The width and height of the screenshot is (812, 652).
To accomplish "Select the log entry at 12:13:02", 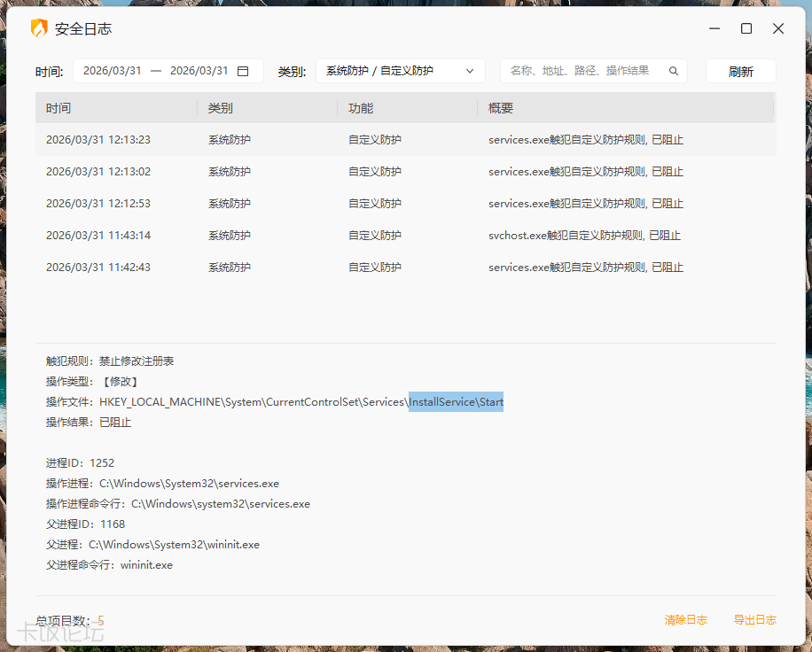I will (x=405, y=172).
